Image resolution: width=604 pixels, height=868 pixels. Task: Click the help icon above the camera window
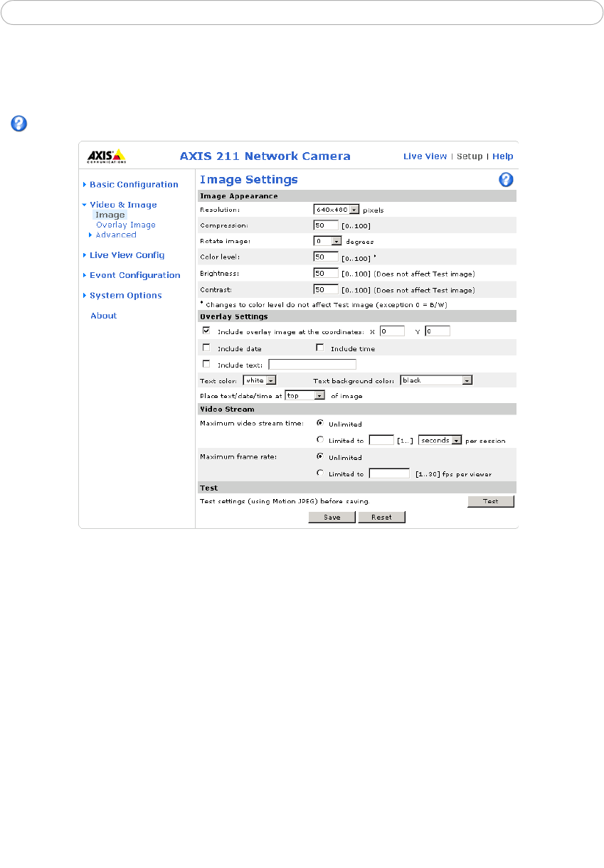point(18,124)
